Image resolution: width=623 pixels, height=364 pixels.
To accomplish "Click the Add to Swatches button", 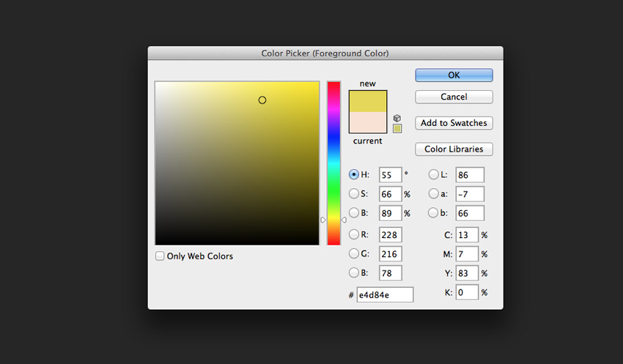I will click(454, 123).
